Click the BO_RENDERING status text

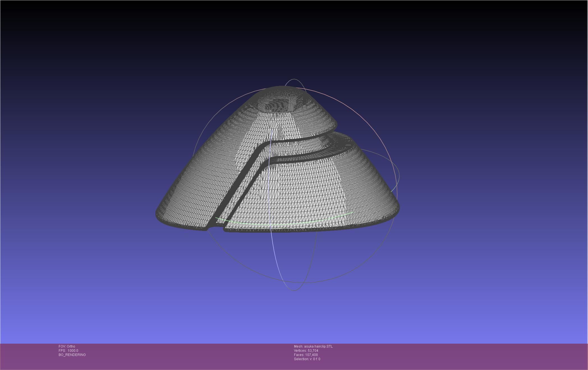[72, 355]
